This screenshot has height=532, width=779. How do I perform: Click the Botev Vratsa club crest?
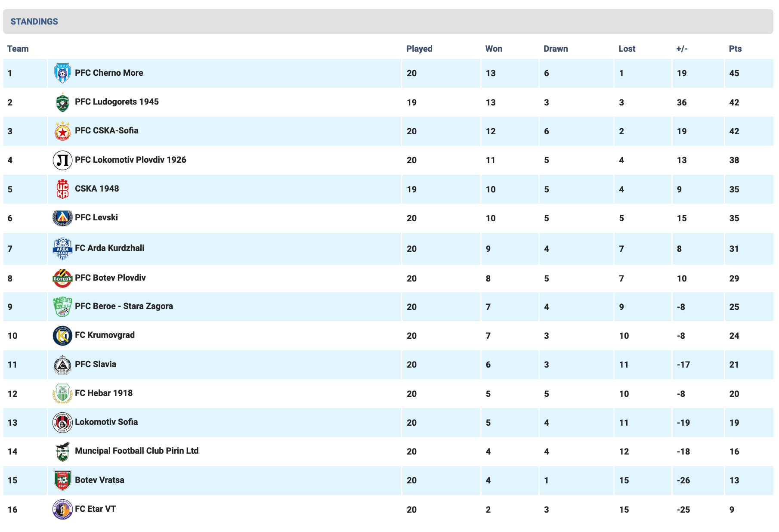point(62,480)
